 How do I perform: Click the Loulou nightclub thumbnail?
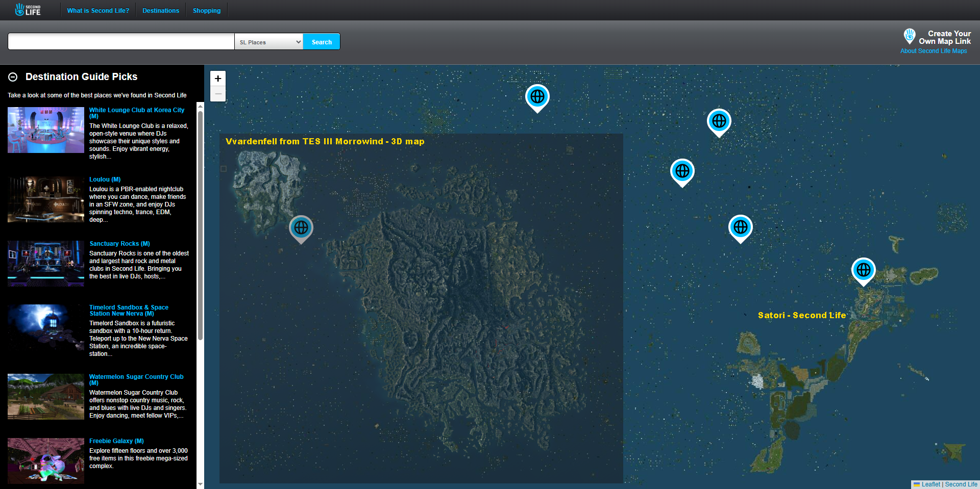(46, 199)
